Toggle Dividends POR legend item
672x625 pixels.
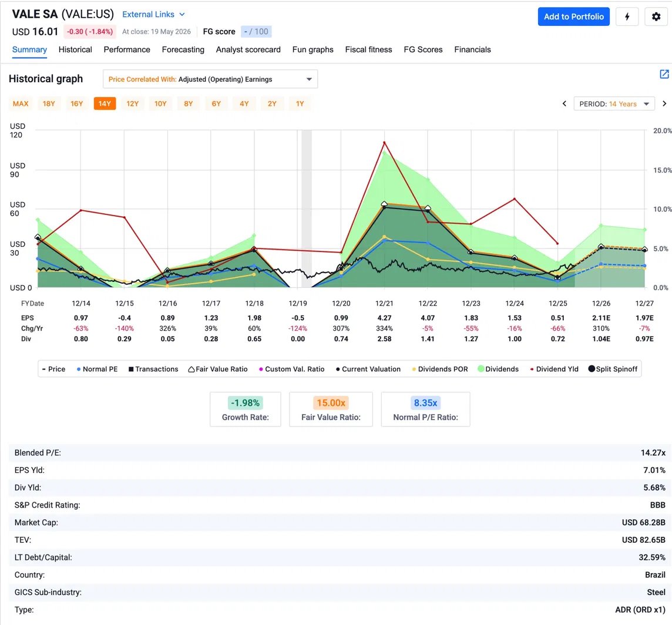coord(440,369)
